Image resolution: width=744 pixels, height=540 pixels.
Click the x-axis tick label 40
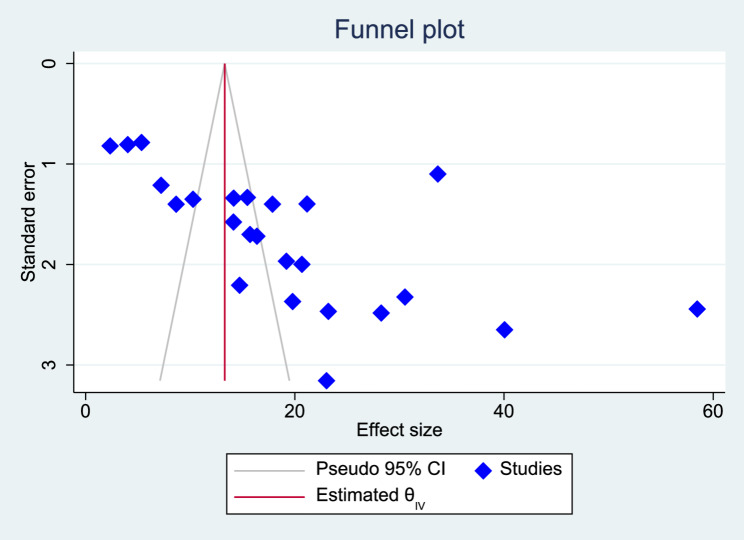tap(504, 411)
